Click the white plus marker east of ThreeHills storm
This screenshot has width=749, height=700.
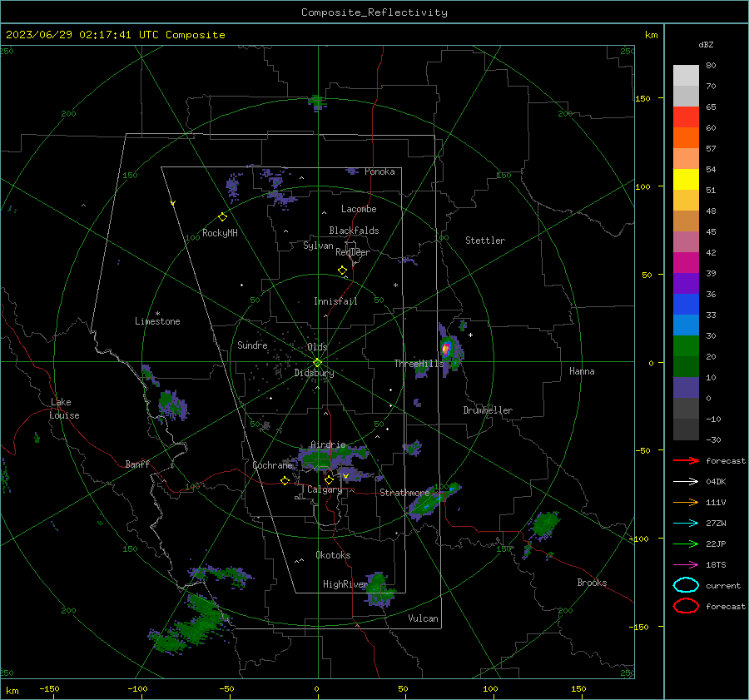471,335
